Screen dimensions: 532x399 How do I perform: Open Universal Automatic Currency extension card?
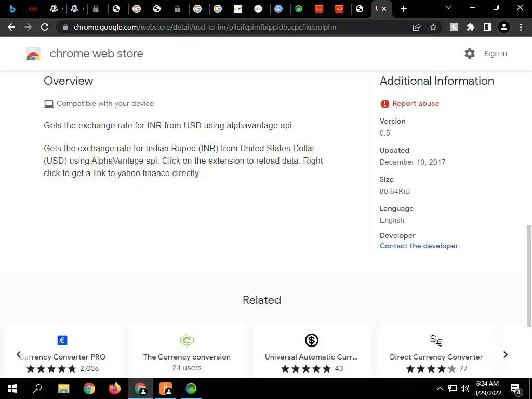(x=312, y=351)
